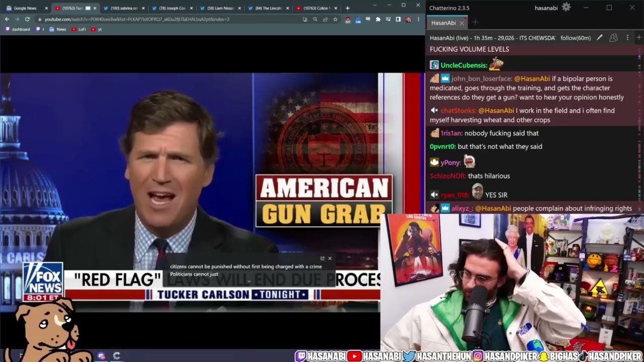
Task: Click the Chatterino account name hasanabi
Action: tap(547, 8)
